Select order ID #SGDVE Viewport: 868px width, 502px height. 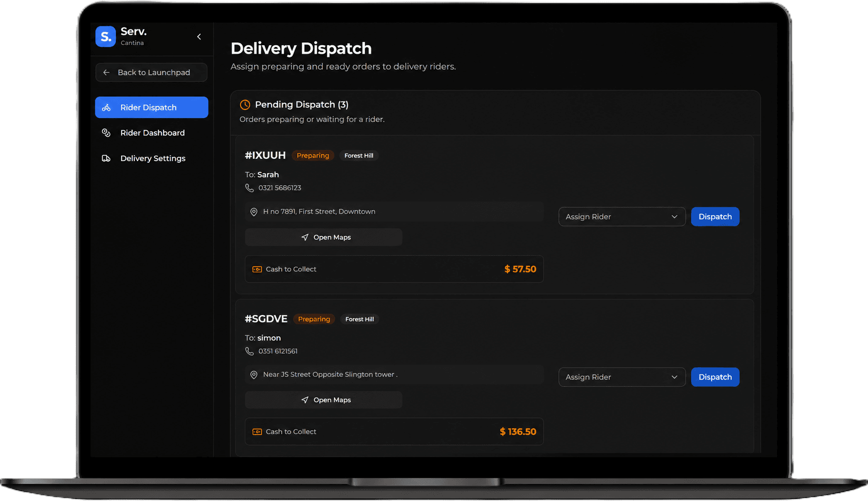click(x=266, y=319)
